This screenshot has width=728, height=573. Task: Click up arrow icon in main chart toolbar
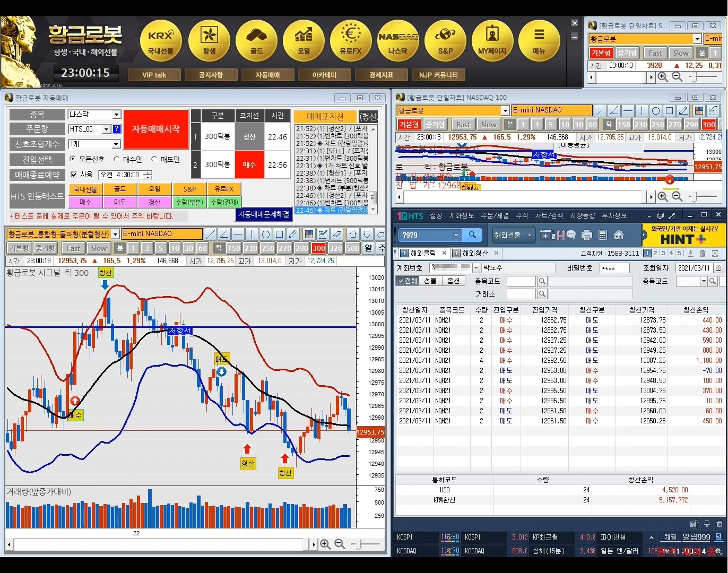point(353,234)
